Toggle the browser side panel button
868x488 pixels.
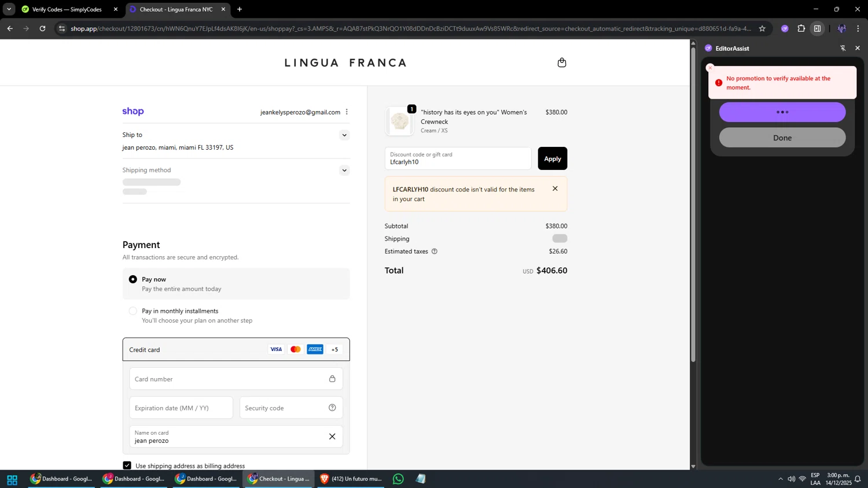pyautogui.click(x=817, y=28)
